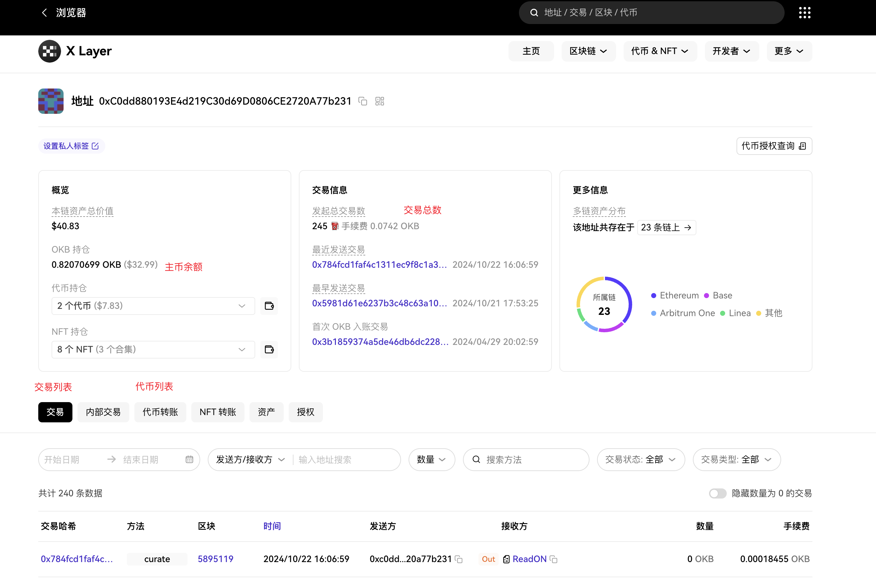Screen dimensions: 876x588
Task: Enable 隐藏数量为 0 的交易 toggle
Action: tap(717, 493)
